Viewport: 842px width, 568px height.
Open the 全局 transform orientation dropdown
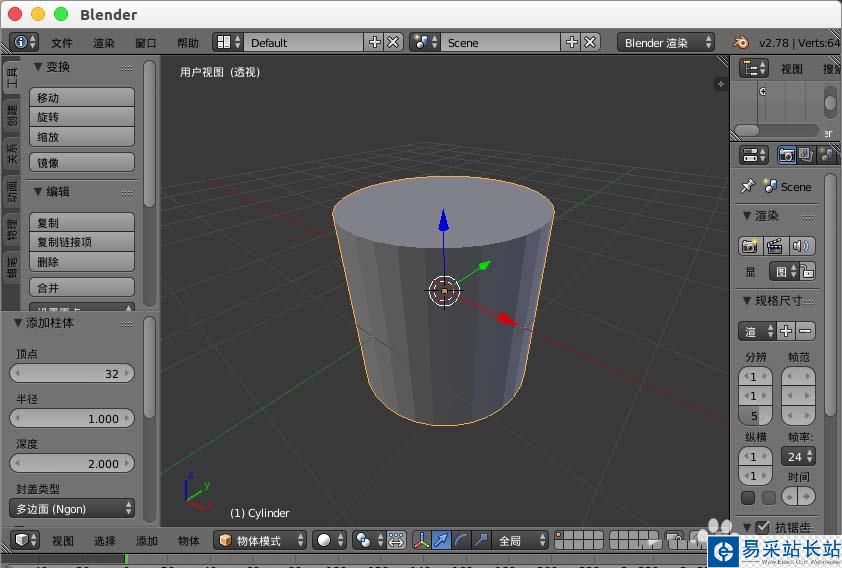519,540
